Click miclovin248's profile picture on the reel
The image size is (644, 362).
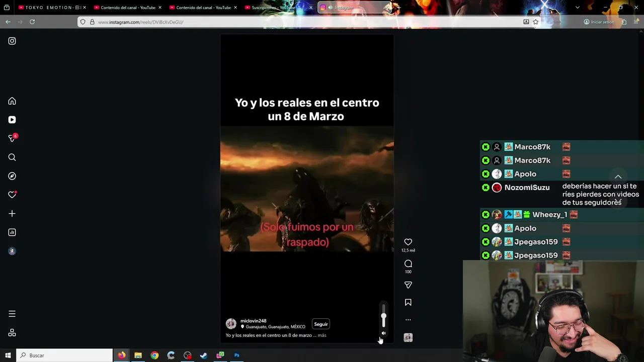coord(231,324)
